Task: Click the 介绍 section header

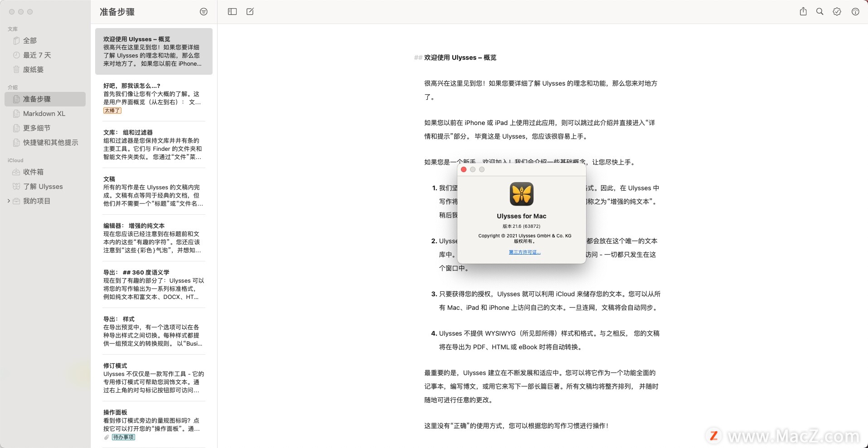Action: [13, 87]
